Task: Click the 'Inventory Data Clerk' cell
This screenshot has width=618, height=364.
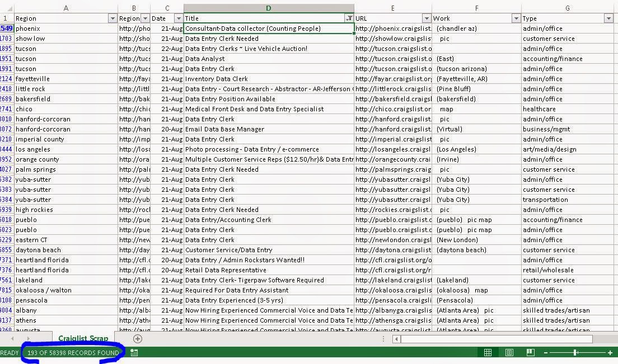Action: pyautogui.click(x=269, y=79)
